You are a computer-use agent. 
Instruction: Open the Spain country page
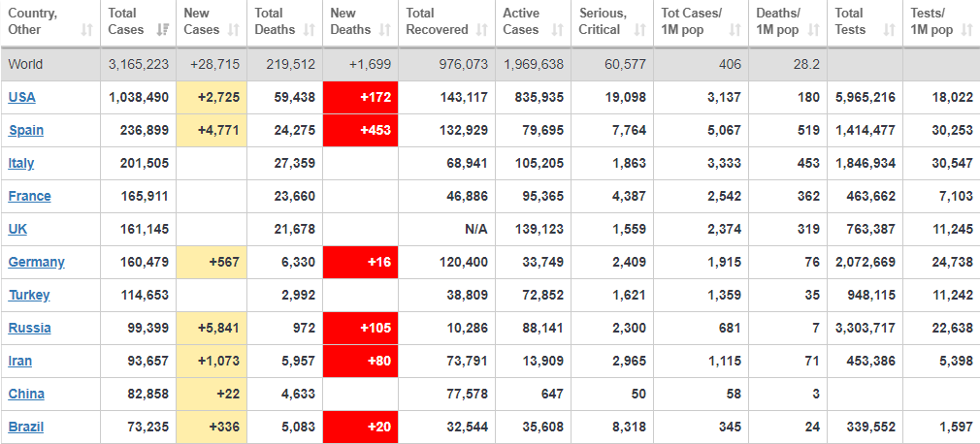(26, 130)
